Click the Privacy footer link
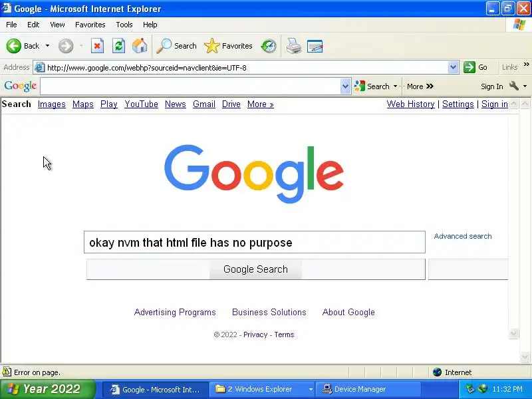Screen dimensions: 532x399 click(x=255, y=334)
